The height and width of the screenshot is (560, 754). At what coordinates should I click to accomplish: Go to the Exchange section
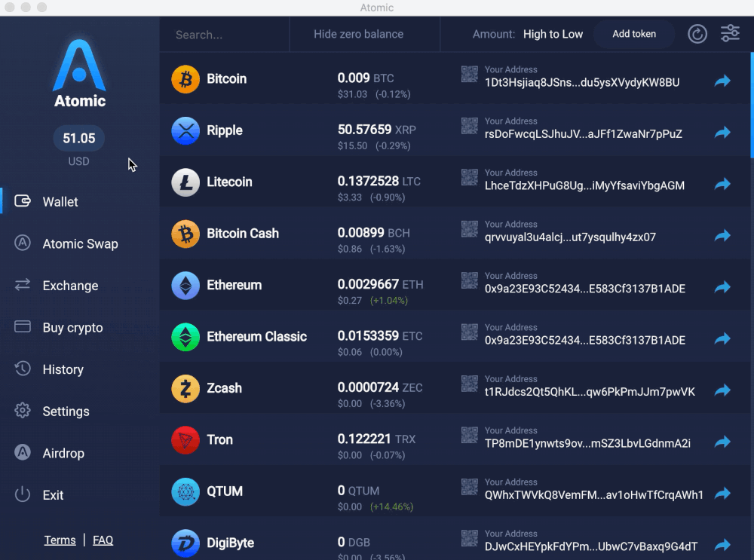70,286
